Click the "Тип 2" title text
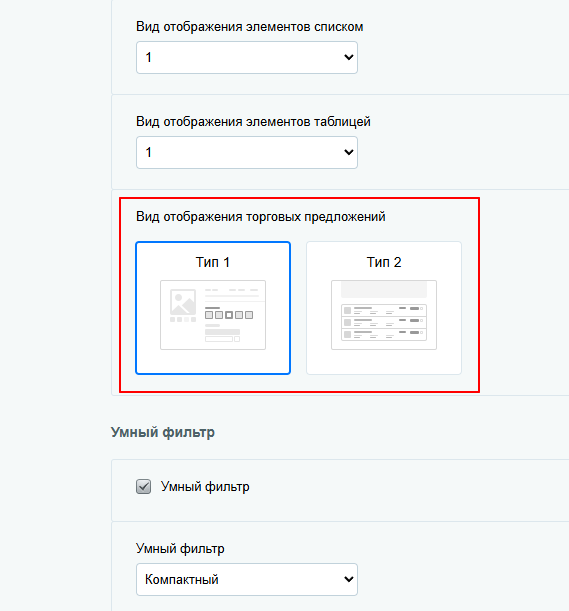The image size is (569, 611). (384, 262)
